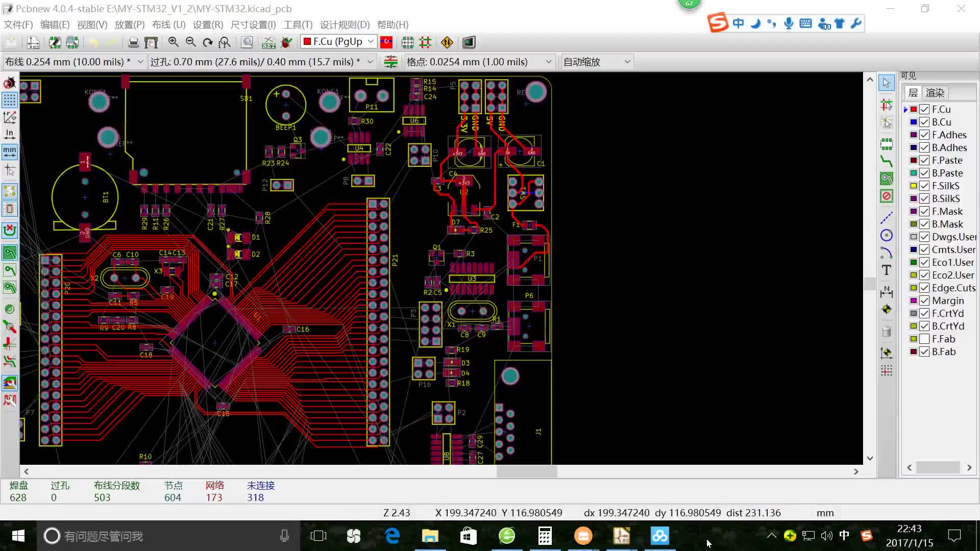
Task: Open the Calculator from the taskbar
Action: tap(545, 536)
